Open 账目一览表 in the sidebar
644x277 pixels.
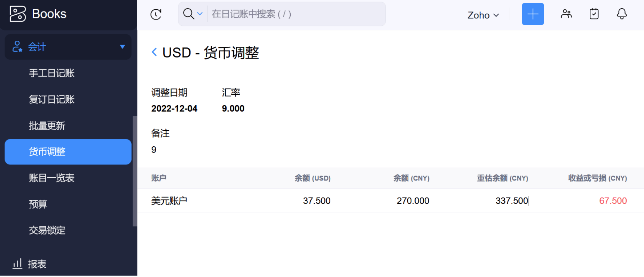52,178
